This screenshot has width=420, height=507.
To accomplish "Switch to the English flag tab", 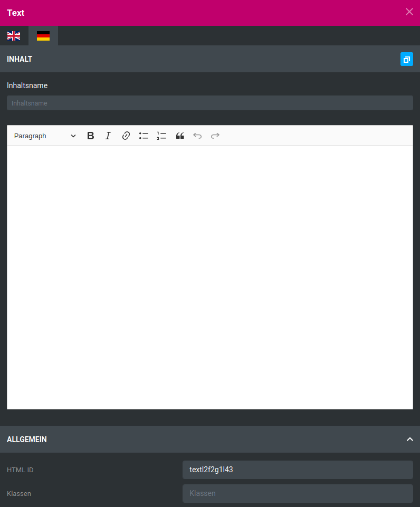I will click(x=14, y=36).
